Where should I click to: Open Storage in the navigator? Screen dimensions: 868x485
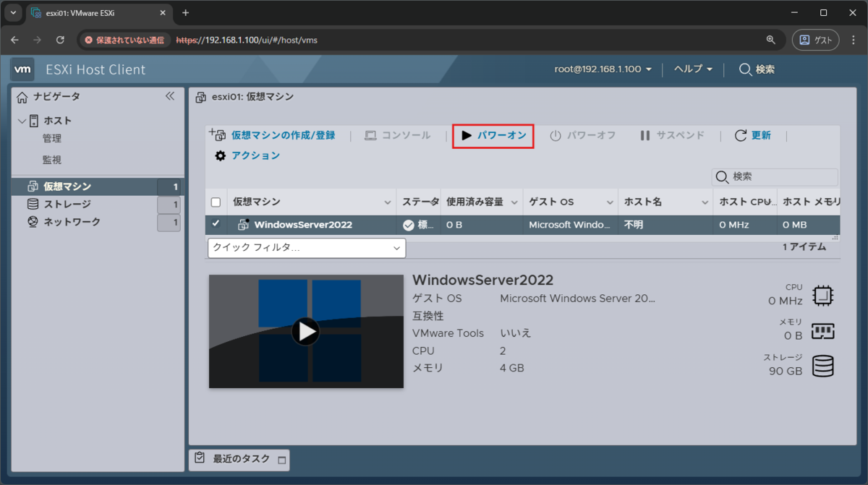[x=67, y=205]
